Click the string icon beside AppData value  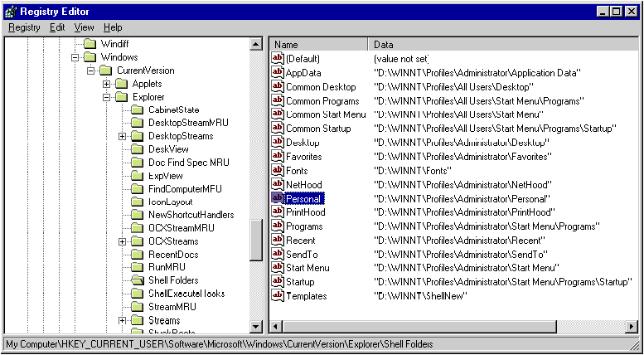coord(278,73)
